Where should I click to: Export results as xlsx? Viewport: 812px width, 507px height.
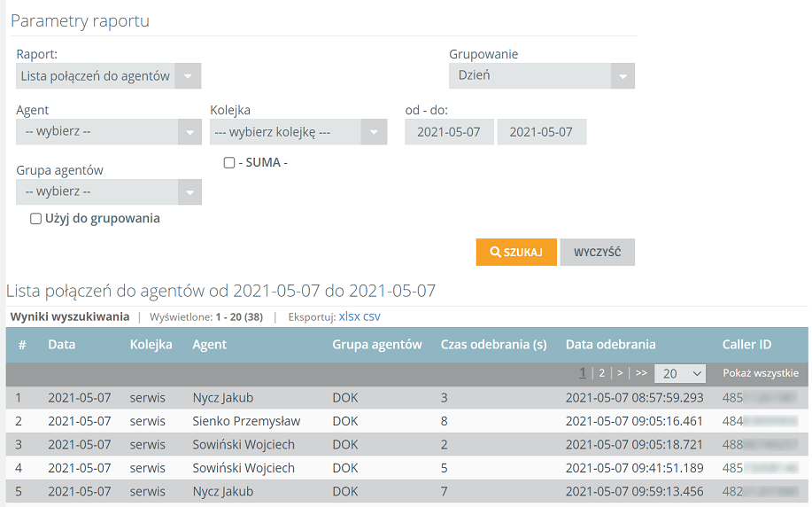point(349,316)
